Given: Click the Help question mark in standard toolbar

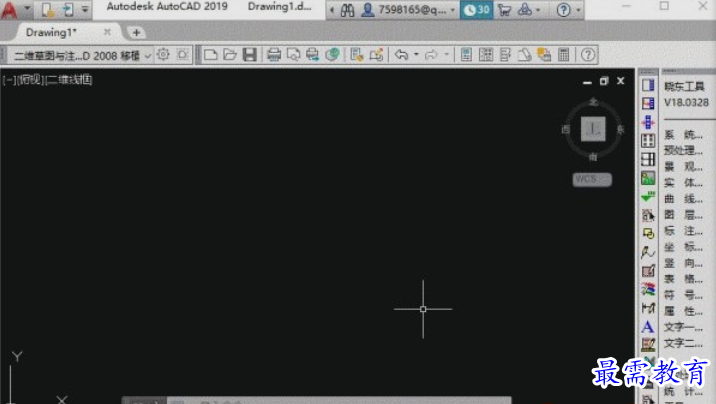Looking at the screenshot, I should pos(588,55).
